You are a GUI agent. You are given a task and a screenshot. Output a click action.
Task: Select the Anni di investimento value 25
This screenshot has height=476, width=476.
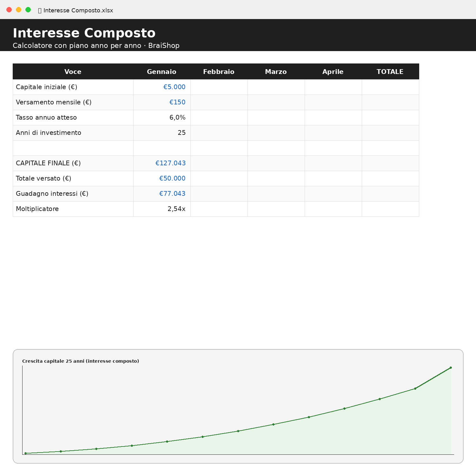[x=162, y=133]
